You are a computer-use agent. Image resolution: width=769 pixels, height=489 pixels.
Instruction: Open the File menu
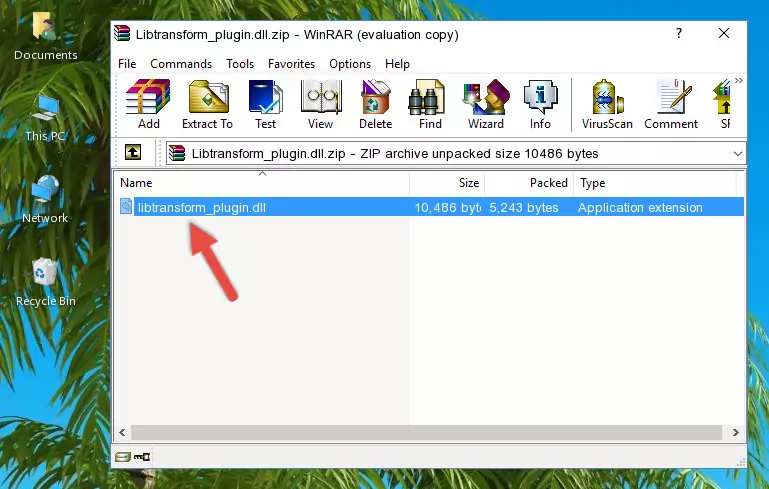(127, 64)
